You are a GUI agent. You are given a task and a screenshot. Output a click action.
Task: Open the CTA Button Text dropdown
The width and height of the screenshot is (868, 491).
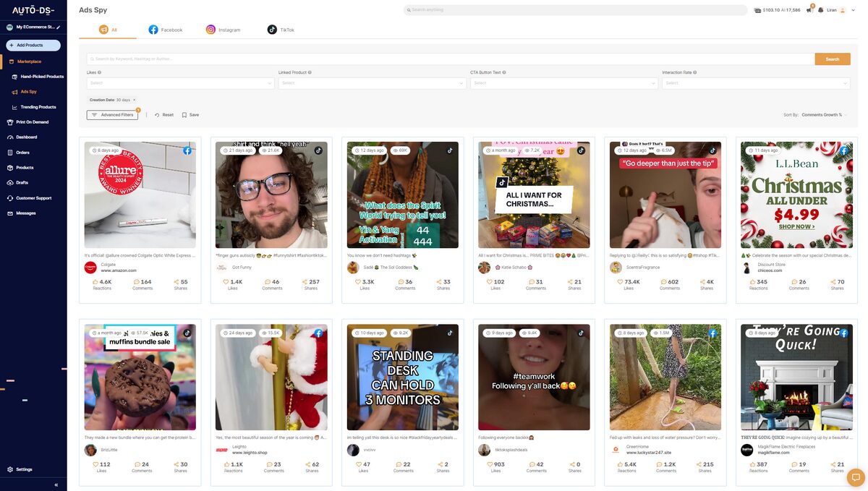point(563,83)
